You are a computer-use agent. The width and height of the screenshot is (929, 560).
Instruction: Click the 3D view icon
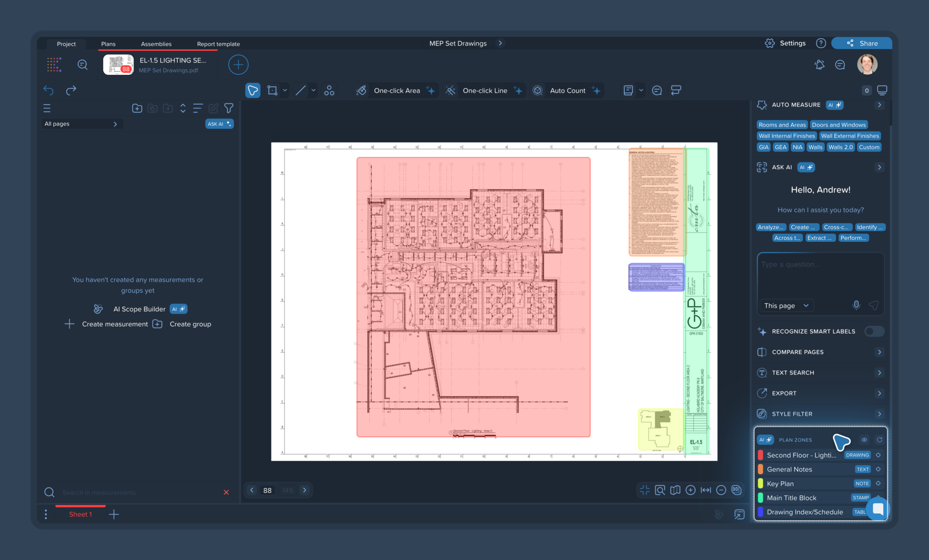tap(736, 490)
